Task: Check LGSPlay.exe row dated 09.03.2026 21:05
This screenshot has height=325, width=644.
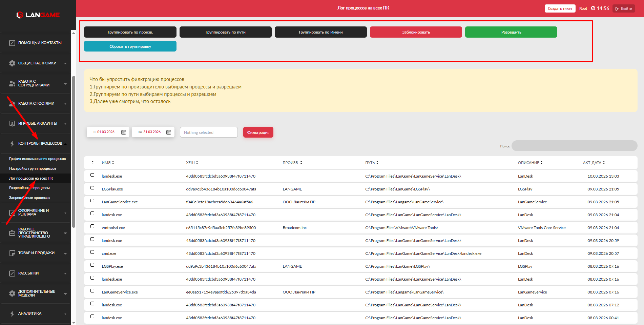Action: pos(92,188)
